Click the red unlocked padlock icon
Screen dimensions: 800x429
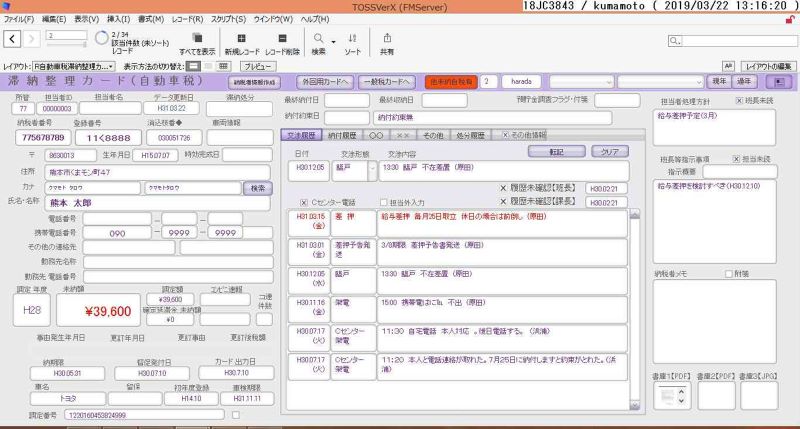coord(790,20)
